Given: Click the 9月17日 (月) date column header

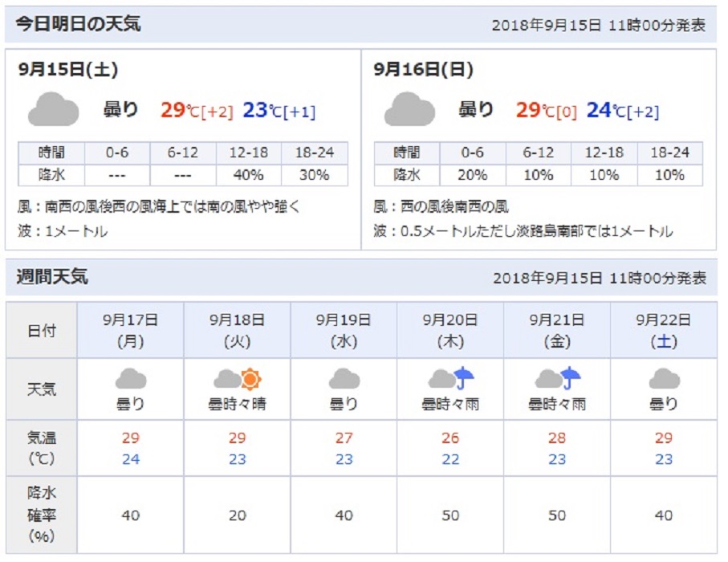Looking at the screenshot, I should click(x=131, y=330).
